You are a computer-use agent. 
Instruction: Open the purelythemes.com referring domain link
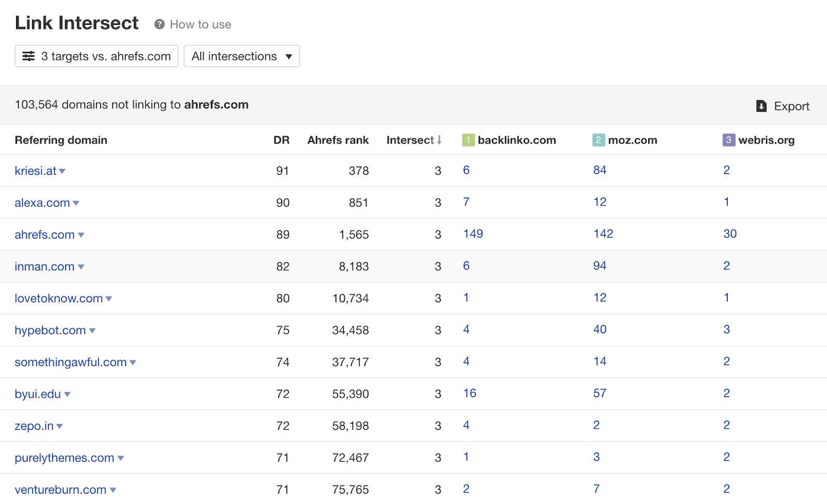(65, 458)
